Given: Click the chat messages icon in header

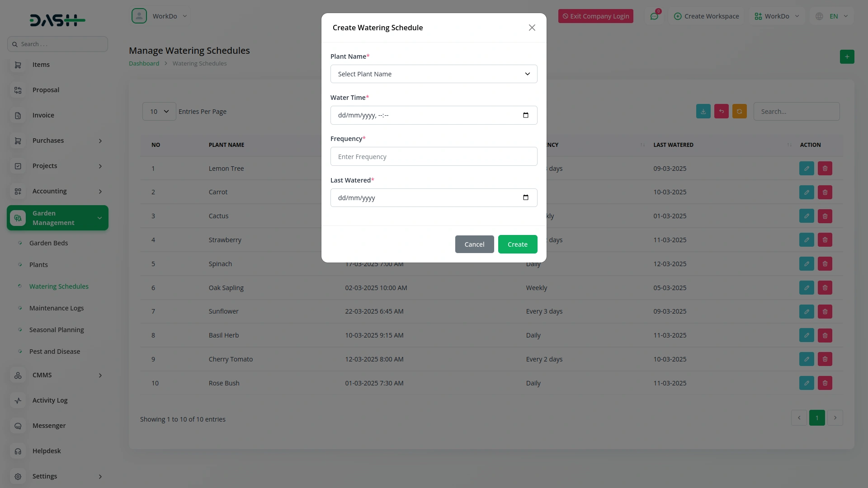Looking at the screenshot, I should [654, 16].
